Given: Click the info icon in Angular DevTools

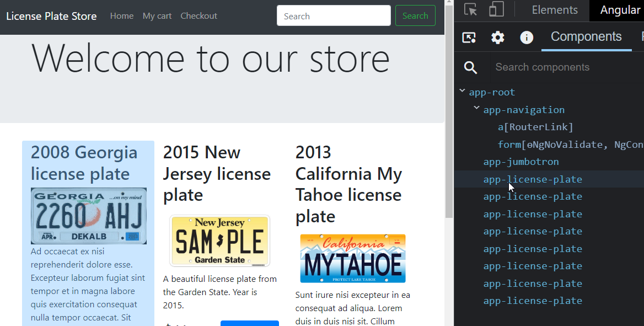Looking at the screenshot, I should [x=527, y=38].
